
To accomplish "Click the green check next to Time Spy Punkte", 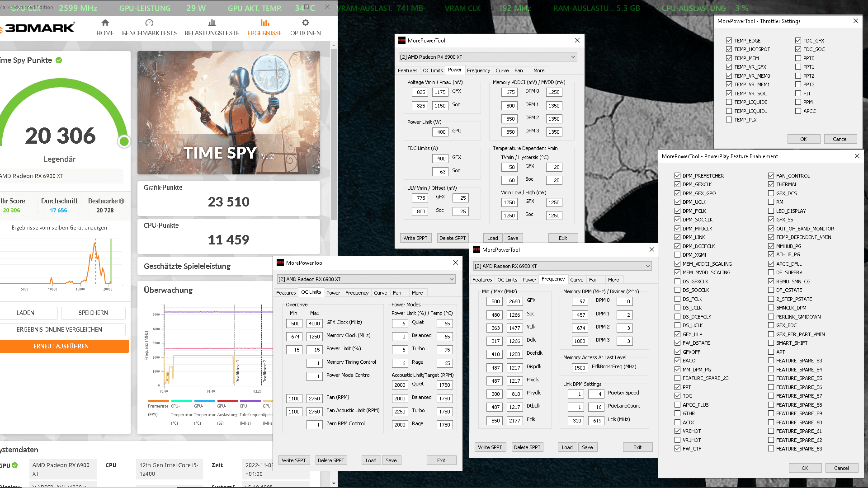I will (x=59, y=60).
